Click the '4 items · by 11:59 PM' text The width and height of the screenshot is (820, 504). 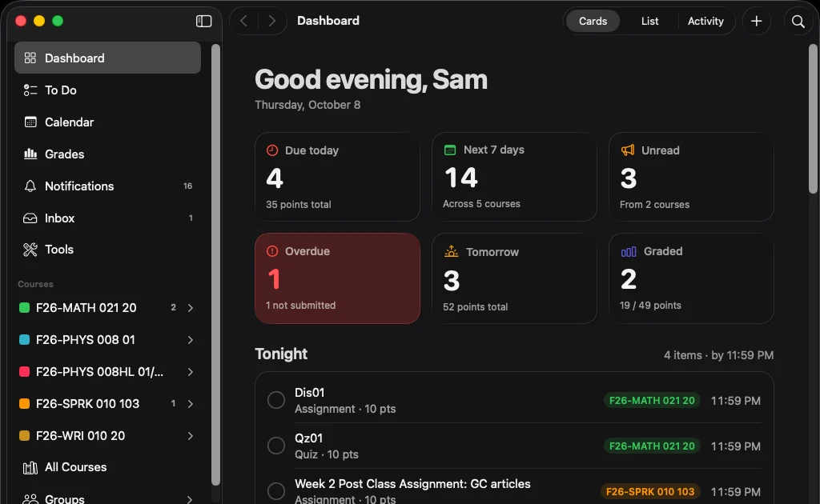[x=718, y=355]
